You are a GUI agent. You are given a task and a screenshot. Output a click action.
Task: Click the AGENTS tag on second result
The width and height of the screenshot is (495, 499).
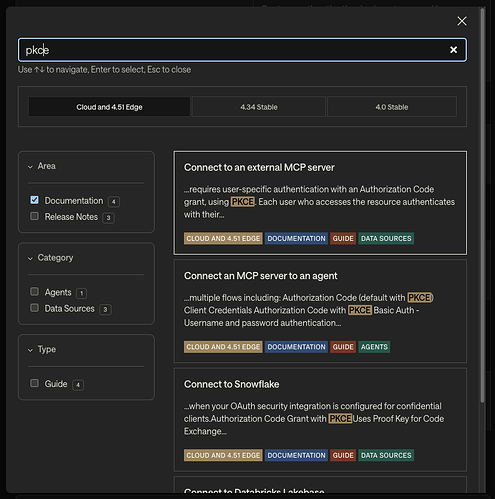point(374,347)
